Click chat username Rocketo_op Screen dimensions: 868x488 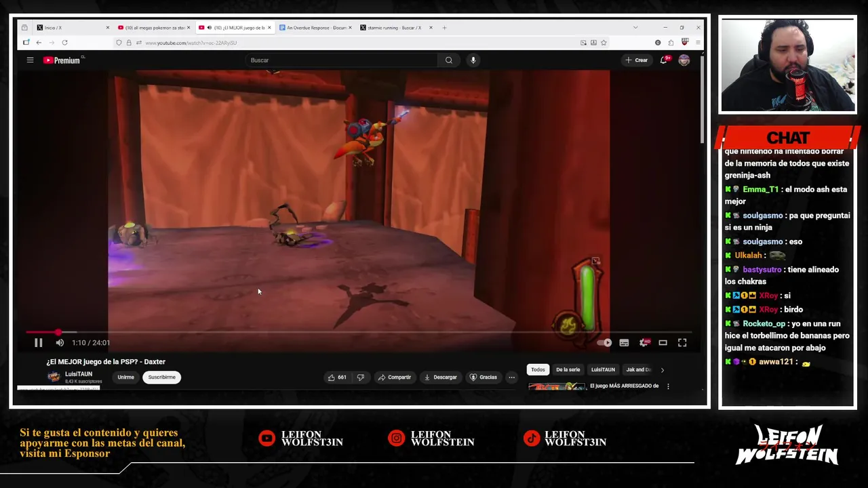coord(764,324)
